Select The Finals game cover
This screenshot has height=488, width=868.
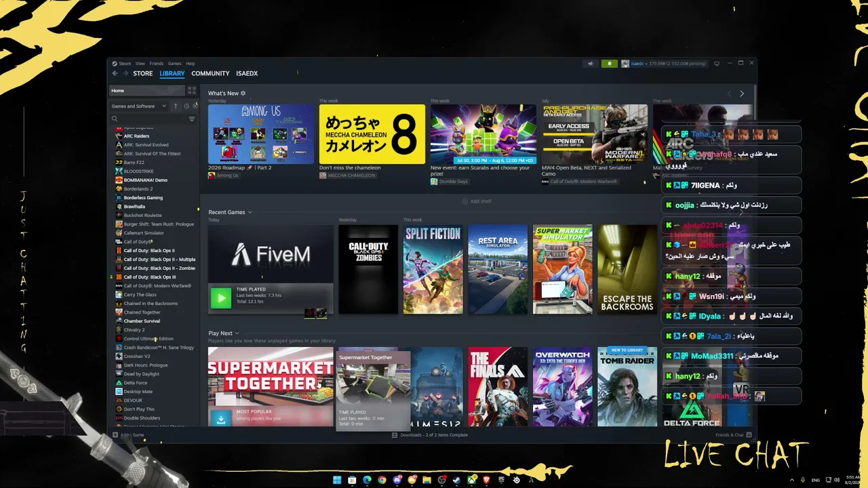tap(498, 386)
